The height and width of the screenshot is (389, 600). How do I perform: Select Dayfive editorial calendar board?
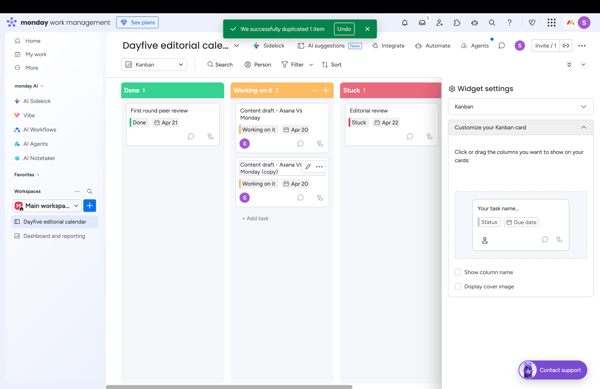55,222
